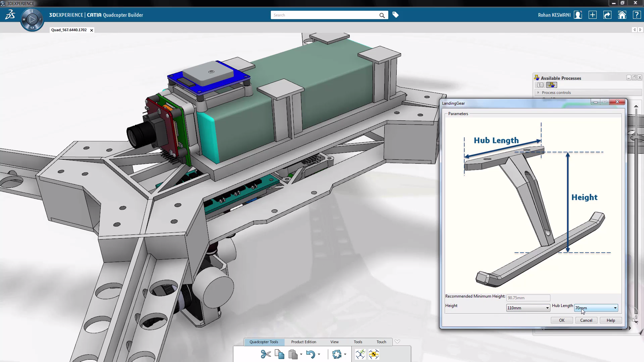Select the Cut tool in Quadcopter Tools
Screen dimensions: 644x362
coord(265,354)
